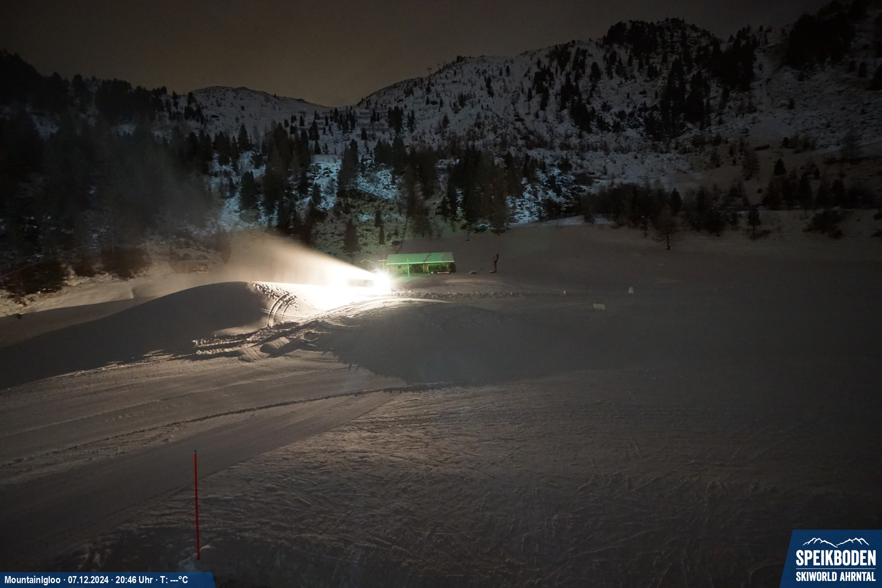Image resolution: width=882 pixels, height=588 pixels.
Task: Click the small rectangular sign on the snow
Action: pos(599,306)
